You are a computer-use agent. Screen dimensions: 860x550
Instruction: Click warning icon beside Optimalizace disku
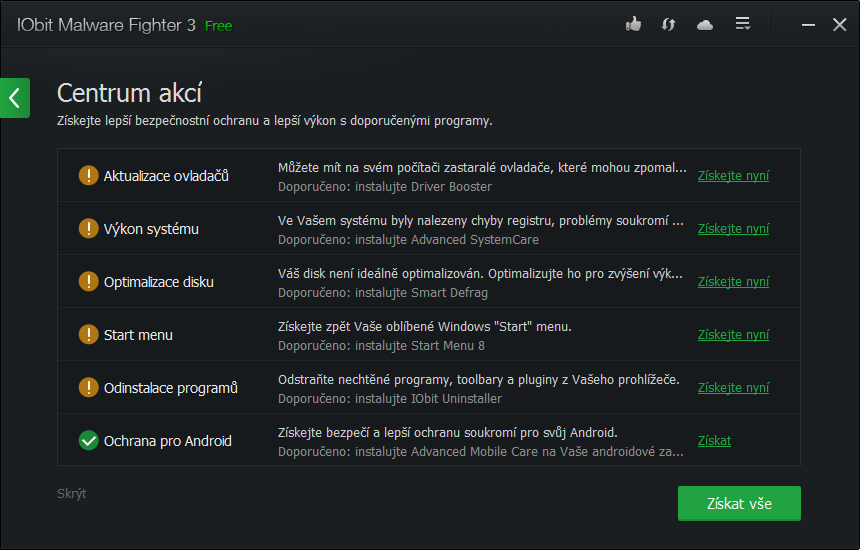click(88, 282)
